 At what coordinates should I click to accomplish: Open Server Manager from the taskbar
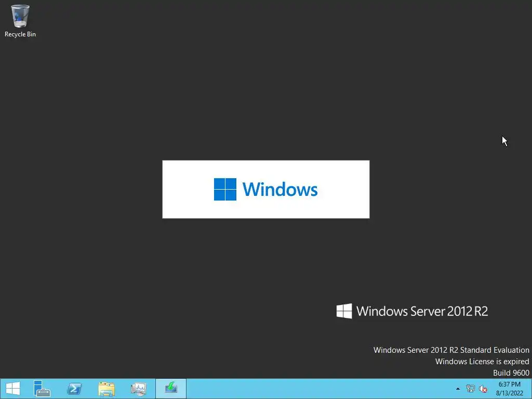point(42,389)
